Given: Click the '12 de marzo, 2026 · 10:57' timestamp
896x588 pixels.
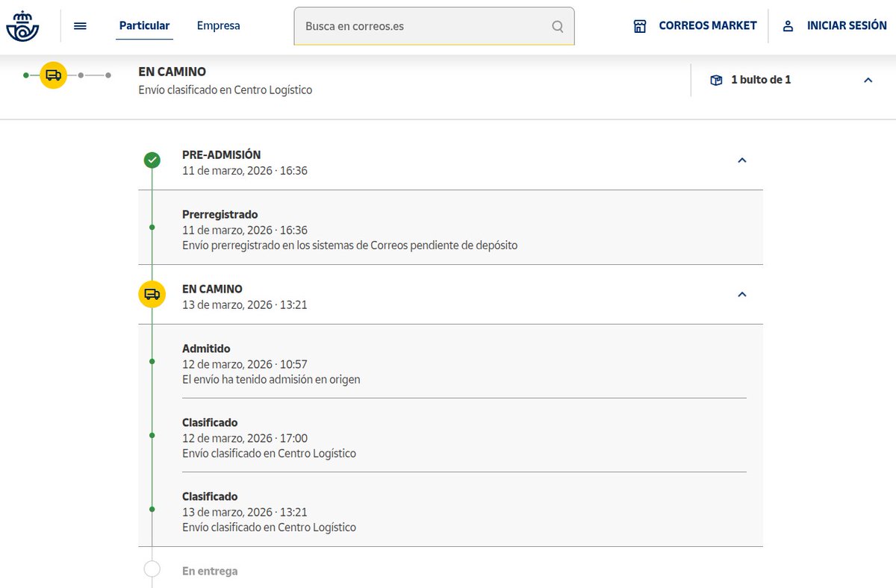Looking at the screenshot, I should pos(245,364).
